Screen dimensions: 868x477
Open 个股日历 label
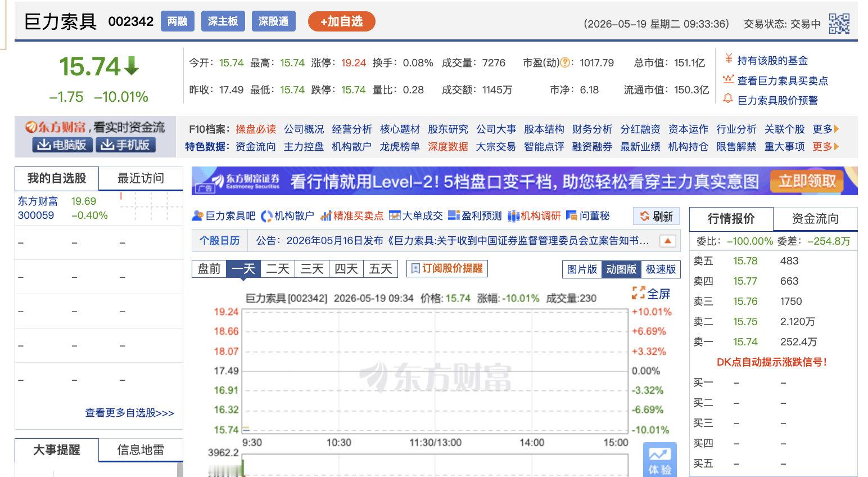click(220, 241)
